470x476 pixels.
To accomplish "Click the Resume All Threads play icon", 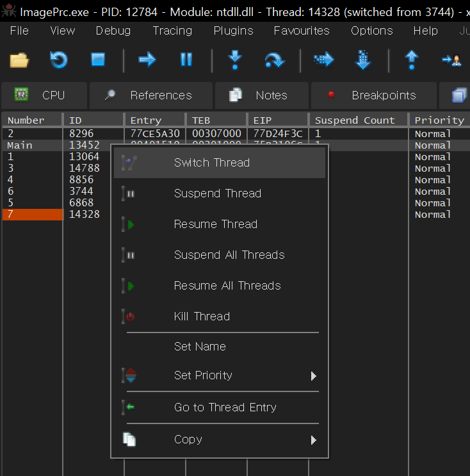I will pos(129,286).
